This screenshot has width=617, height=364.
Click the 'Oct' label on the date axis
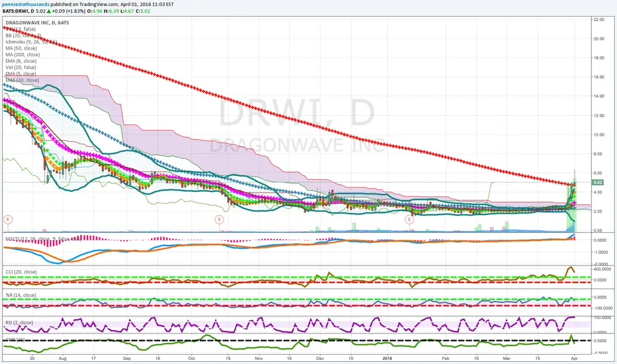coord(191,359)
